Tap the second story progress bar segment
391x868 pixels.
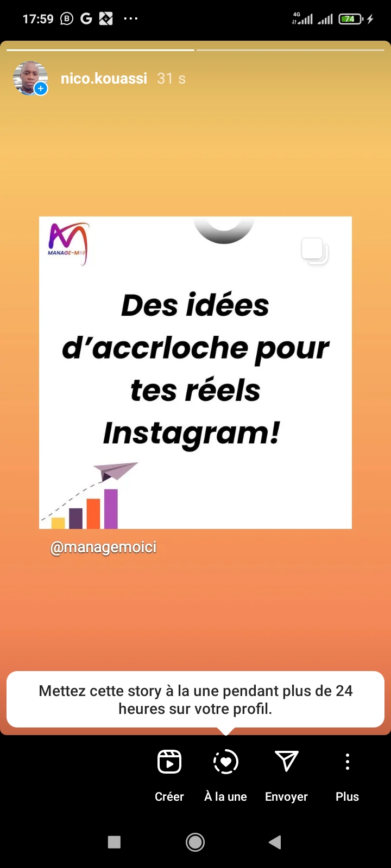pos(291,50)
